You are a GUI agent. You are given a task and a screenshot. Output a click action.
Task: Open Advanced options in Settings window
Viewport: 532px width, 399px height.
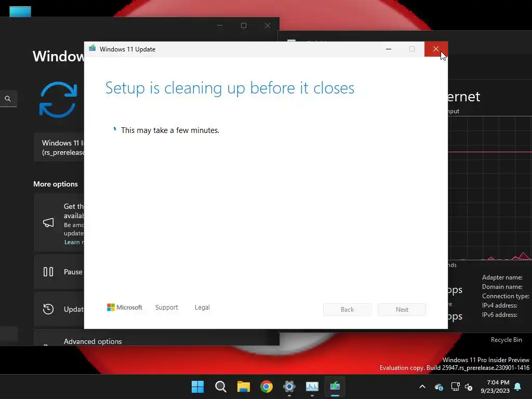(92, 341)
